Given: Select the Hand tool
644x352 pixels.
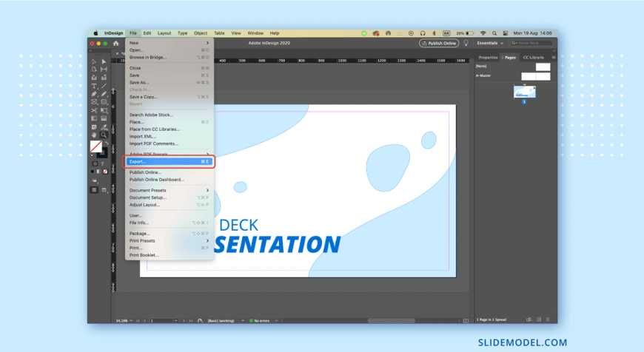Looking at the screenshot, I should tap(94, 135).
